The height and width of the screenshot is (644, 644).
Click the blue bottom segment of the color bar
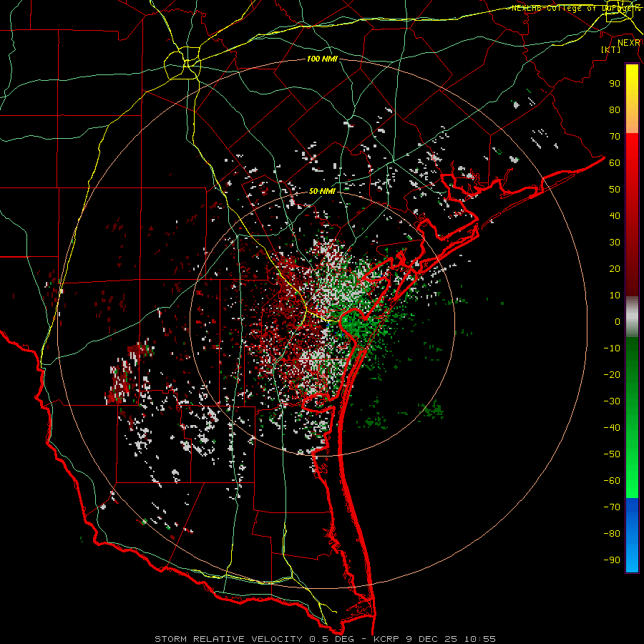(x=632, y=535)
